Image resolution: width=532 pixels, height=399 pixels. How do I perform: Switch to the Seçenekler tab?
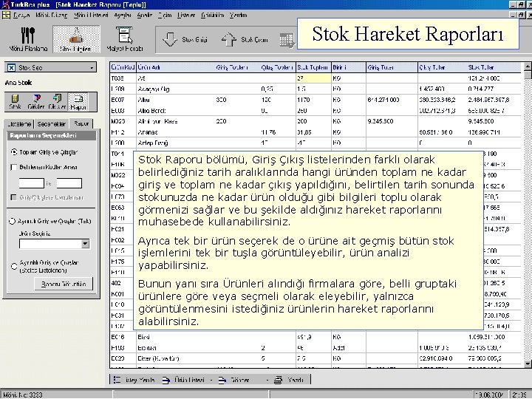click(x=52, y=124)
